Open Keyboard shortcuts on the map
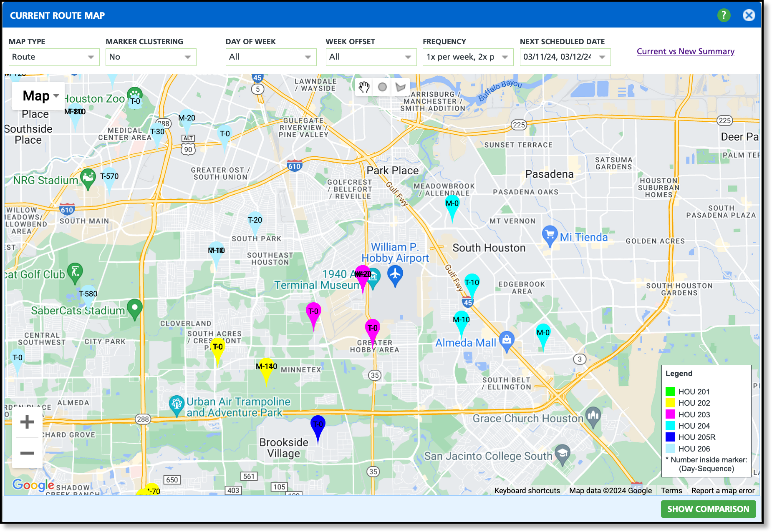The image size is (772, 532). pyautogui.click(x=527, y=491)
